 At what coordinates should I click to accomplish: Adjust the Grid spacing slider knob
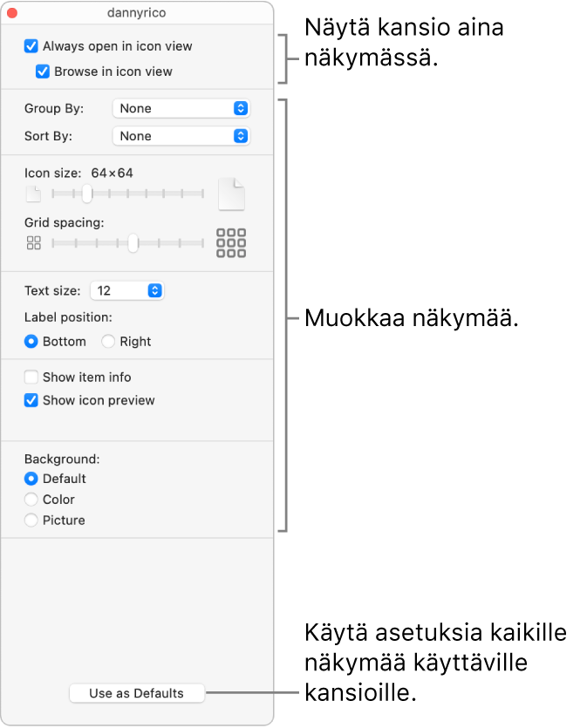pyautogui.click(x=133, y=243)
